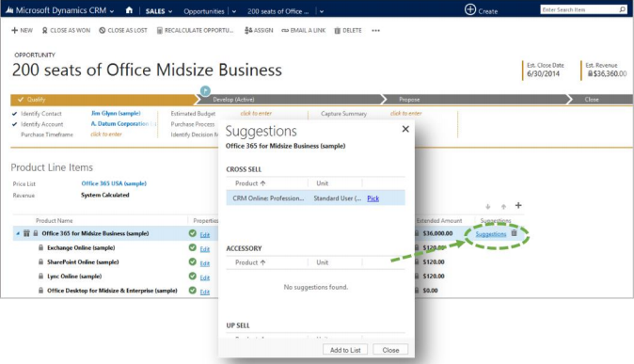Open Office 365 USA (sample) price list
This screenshot has height=364, width=634.
114,183
